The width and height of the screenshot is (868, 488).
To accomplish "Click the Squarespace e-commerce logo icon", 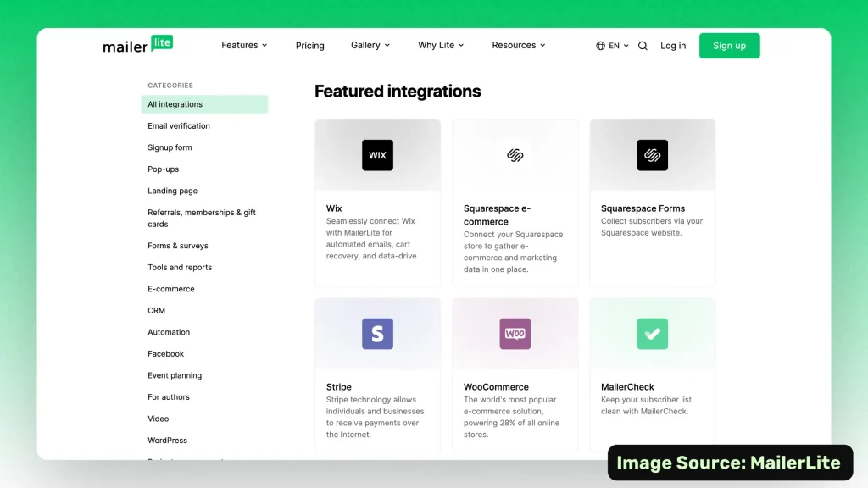I will pyautogui.click(x=515, y=155).
